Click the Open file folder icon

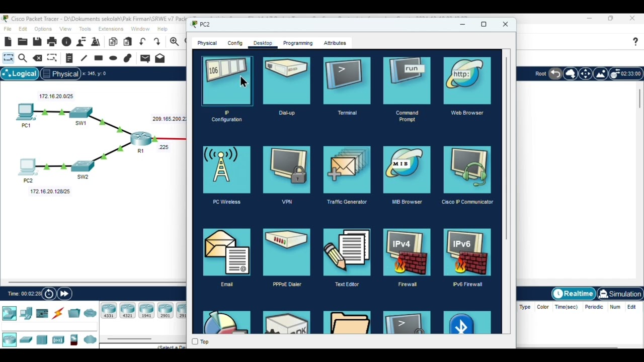click(23, 42)
